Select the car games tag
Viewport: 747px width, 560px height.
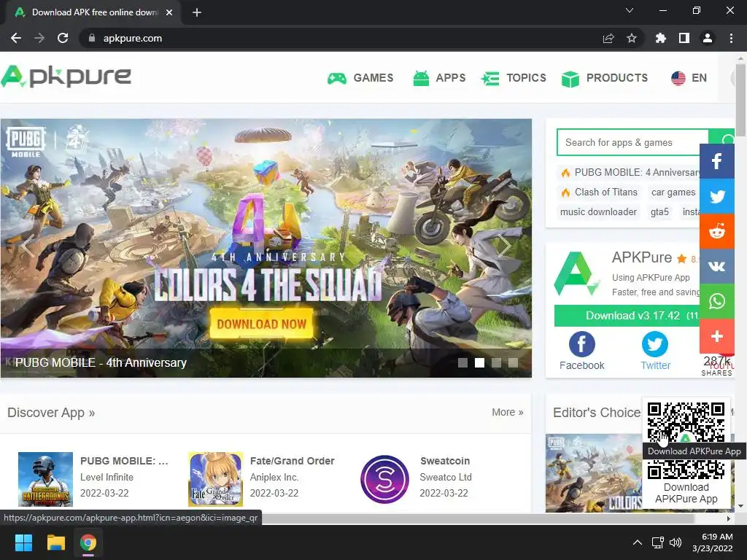673,192
